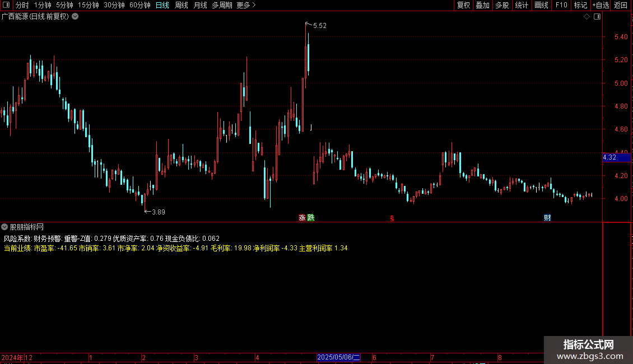Click the 标记 mark button
This screenshot has width=633, height=364.
coord(580,5)
